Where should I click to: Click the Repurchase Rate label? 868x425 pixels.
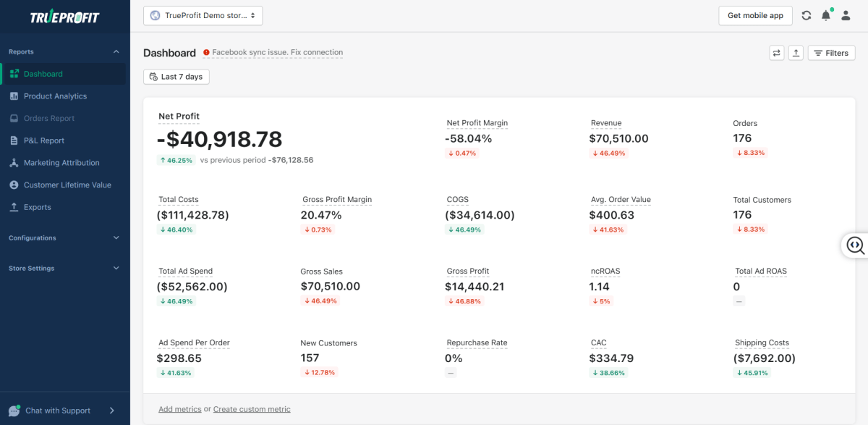[477, 343]
